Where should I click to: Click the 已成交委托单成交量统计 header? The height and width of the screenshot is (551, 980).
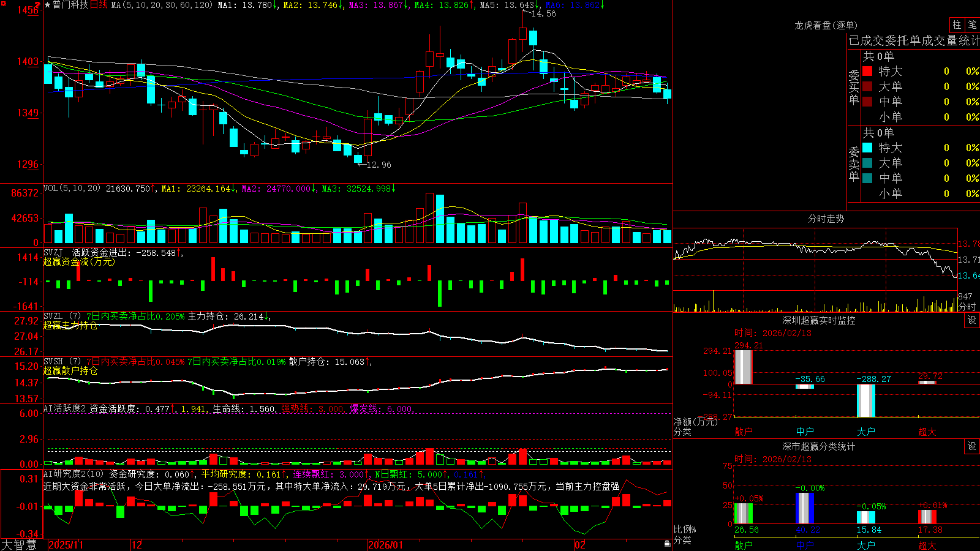(914, 40)
